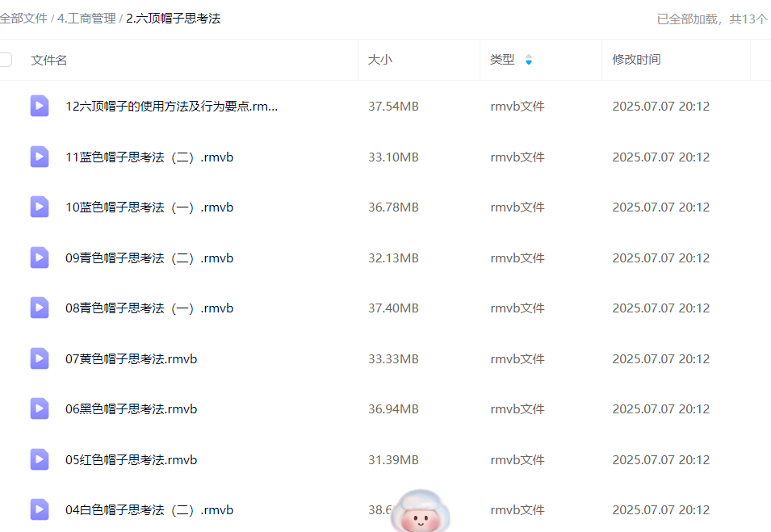Toggle the select-all checkbox in header
The height and width of the screenshot is (532, 771).
click(6, 59)
